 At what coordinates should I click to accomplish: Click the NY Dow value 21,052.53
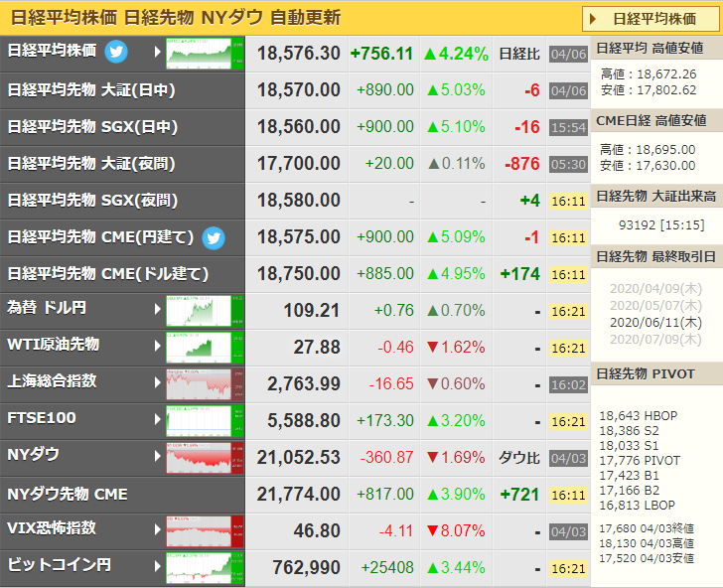[298, 458]
